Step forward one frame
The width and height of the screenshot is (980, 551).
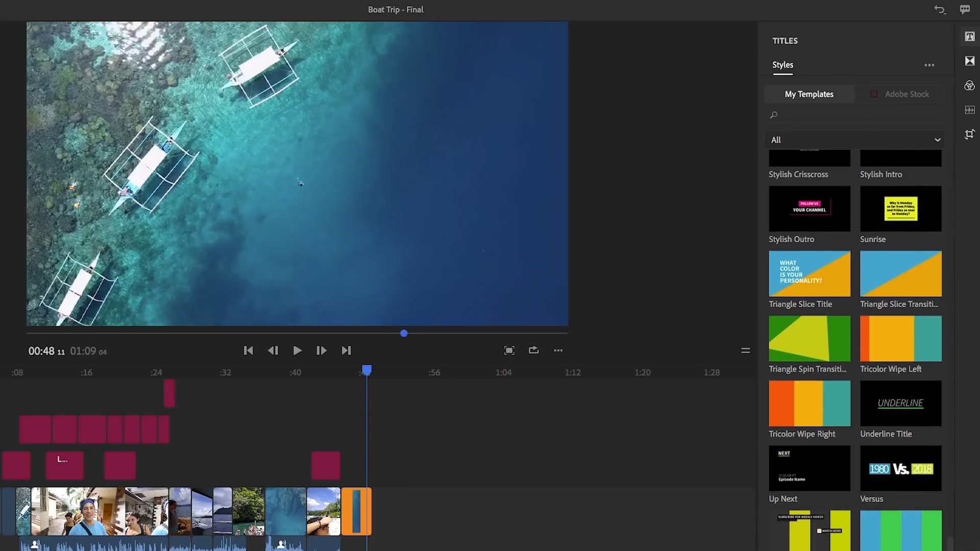321,350
